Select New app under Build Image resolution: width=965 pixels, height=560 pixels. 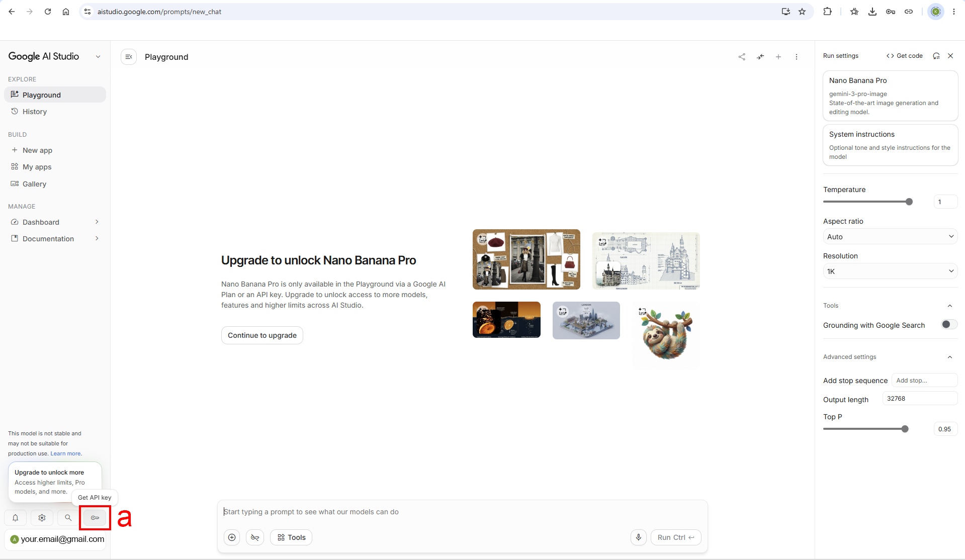tap(55, 150)
